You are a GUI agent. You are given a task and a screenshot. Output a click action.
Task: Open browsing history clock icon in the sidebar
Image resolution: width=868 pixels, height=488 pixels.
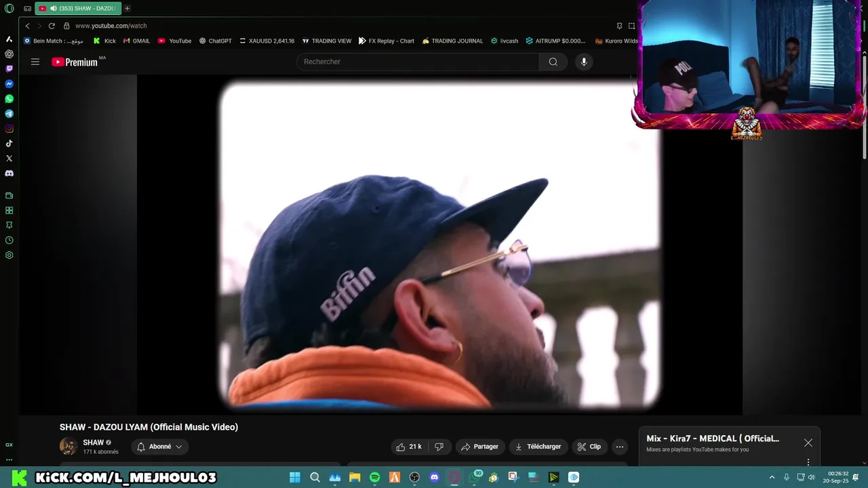click(9, 241)
